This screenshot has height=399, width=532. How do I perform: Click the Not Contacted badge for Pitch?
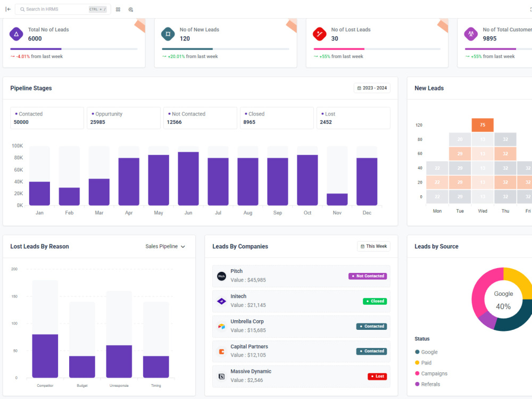(368, 276)
